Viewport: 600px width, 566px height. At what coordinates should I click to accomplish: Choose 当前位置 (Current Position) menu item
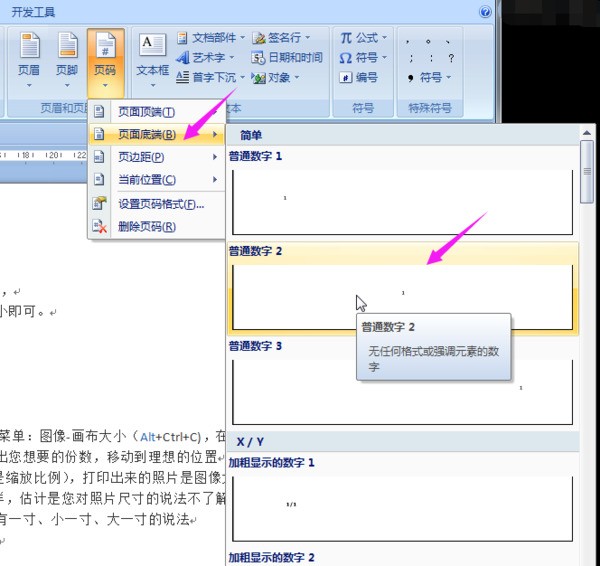tap(146, 180)
